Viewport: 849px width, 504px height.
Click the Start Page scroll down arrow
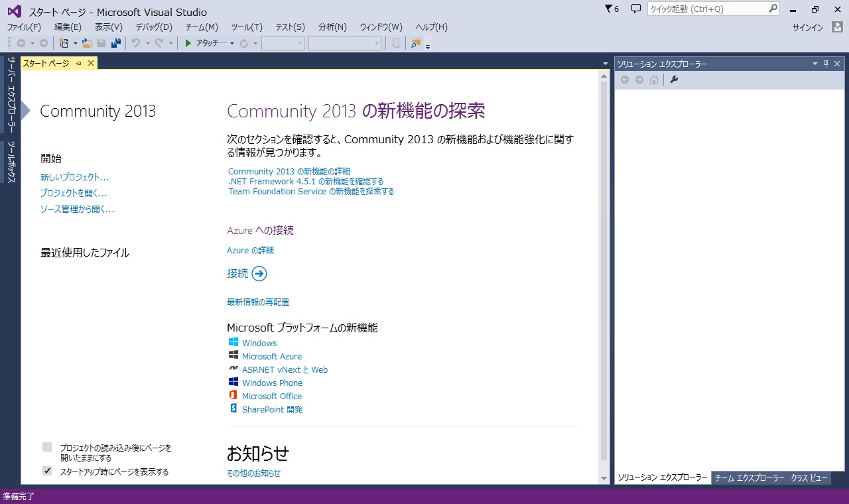(604, 478)
